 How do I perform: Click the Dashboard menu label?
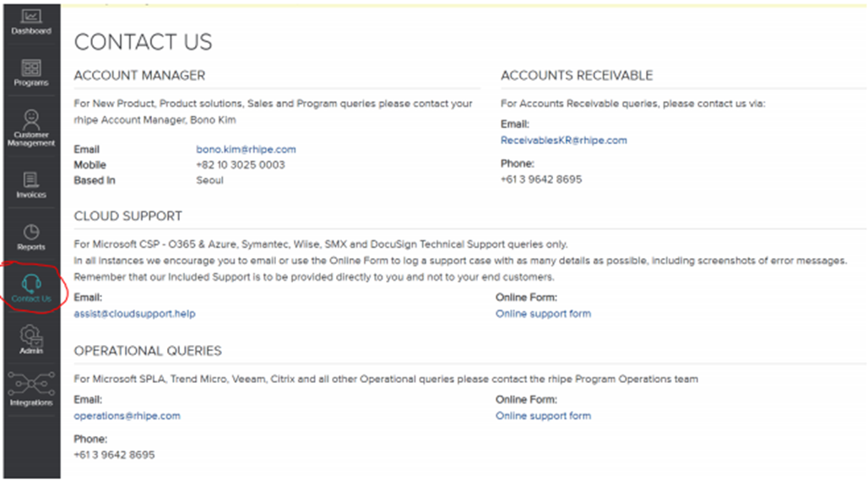[x=30, y=31]
